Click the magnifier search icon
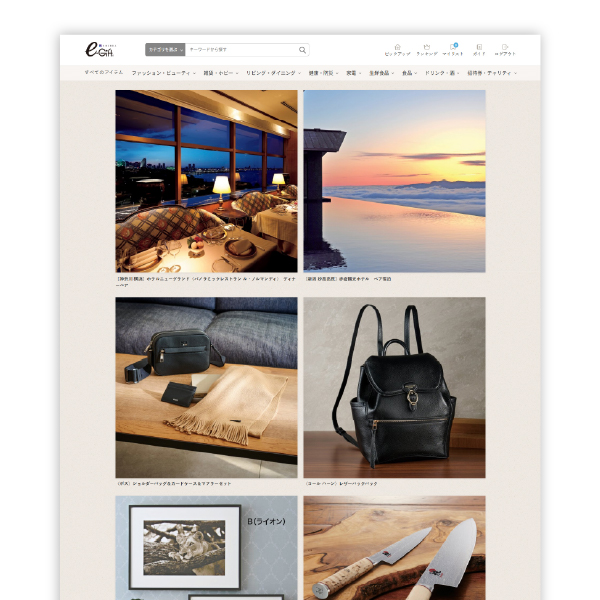The image size is (600, 600). click(302, 50)
